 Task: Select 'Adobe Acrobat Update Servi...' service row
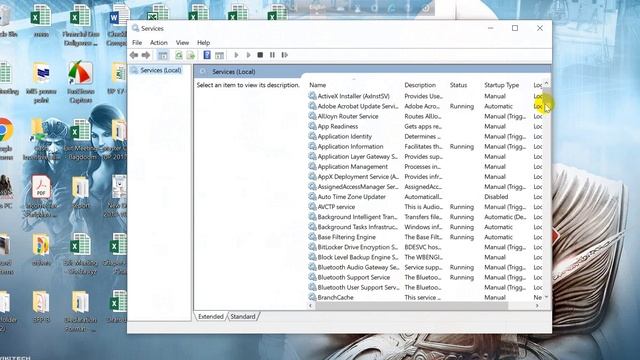click(425, 106)
